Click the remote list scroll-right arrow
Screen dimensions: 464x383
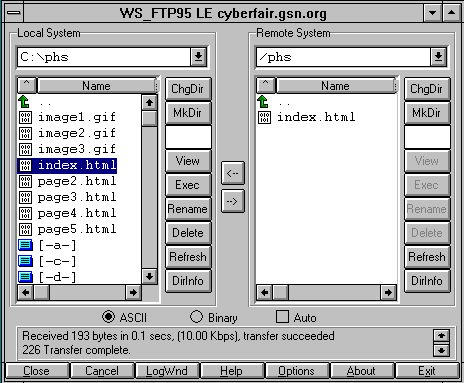coord(388,293)
